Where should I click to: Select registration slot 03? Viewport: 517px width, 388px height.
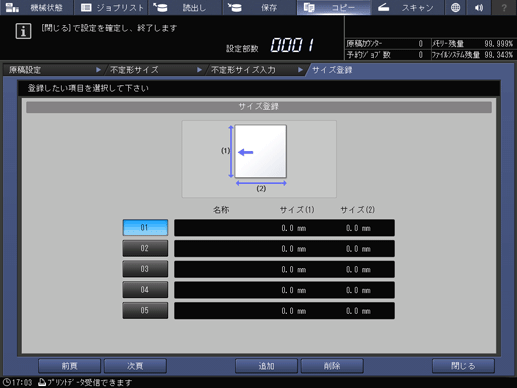point(145,269)
